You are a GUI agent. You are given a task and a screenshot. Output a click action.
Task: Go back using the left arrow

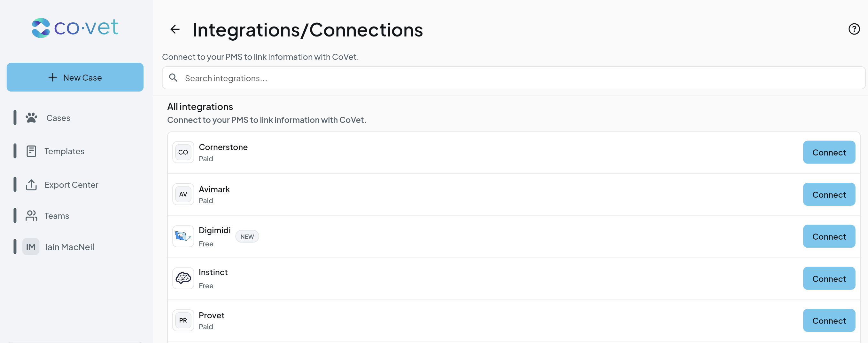[x=175, y=29]
